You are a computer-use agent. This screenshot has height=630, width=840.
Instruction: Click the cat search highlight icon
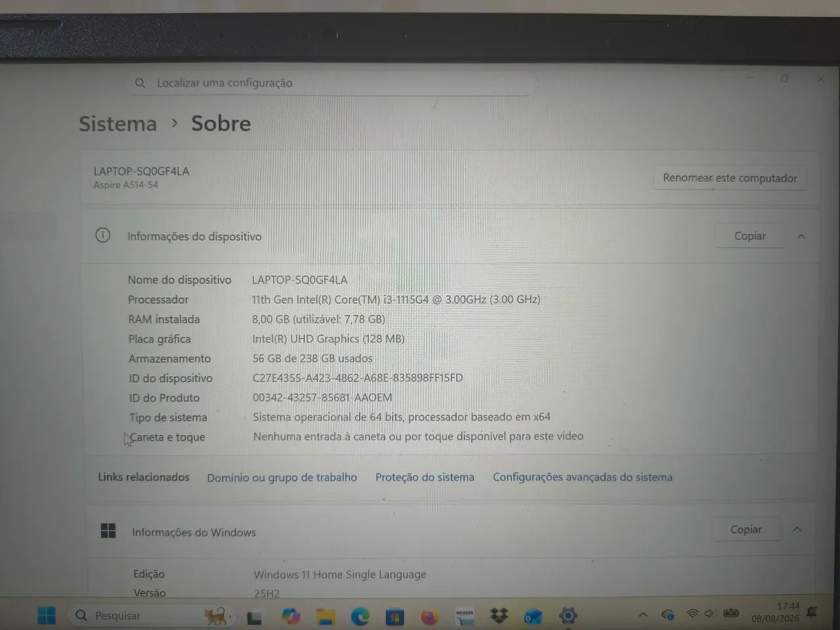216,616
